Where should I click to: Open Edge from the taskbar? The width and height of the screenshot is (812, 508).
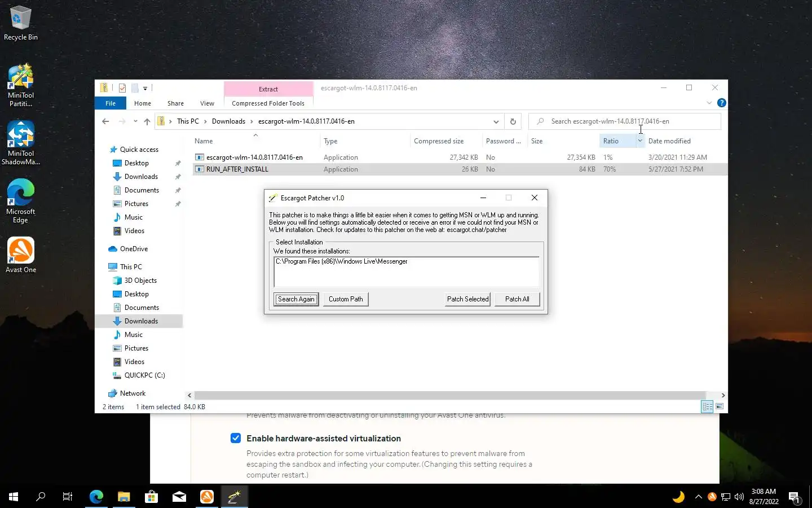(x=96, y=497)
